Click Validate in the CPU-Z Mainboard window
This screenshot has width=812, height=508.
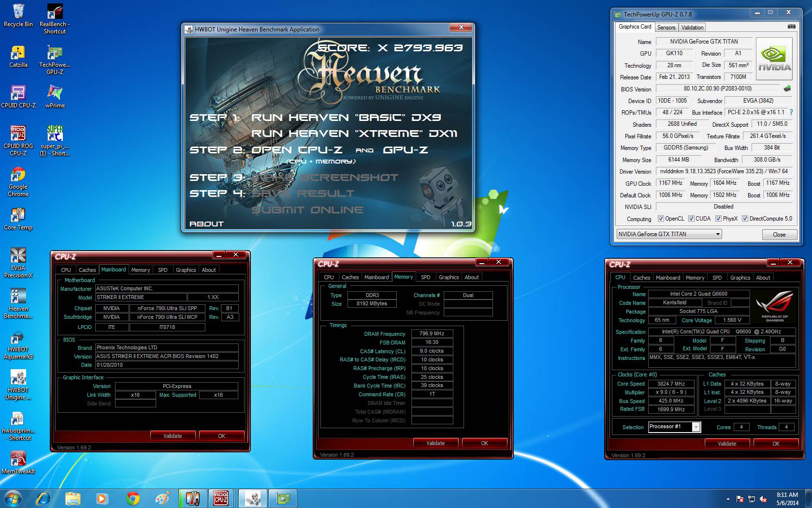pos(173,436)
